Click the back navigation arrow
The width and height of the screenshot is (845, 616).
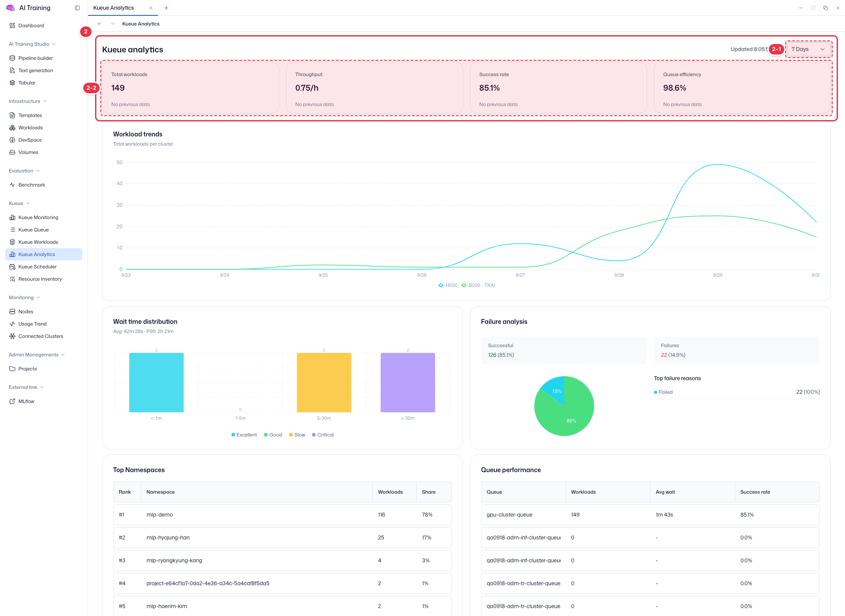click(x=99, y=24)
